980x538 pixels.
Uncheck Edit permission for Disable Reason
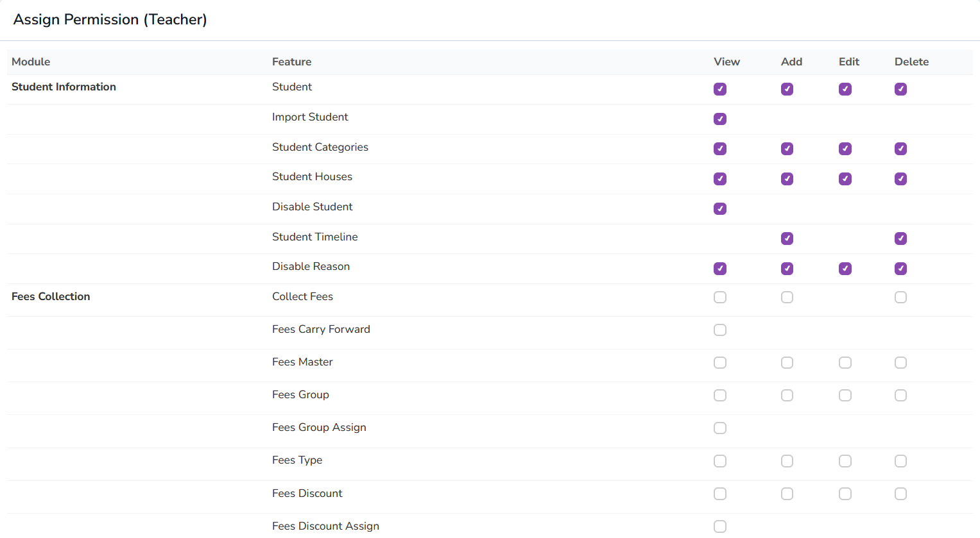point(845,269)
